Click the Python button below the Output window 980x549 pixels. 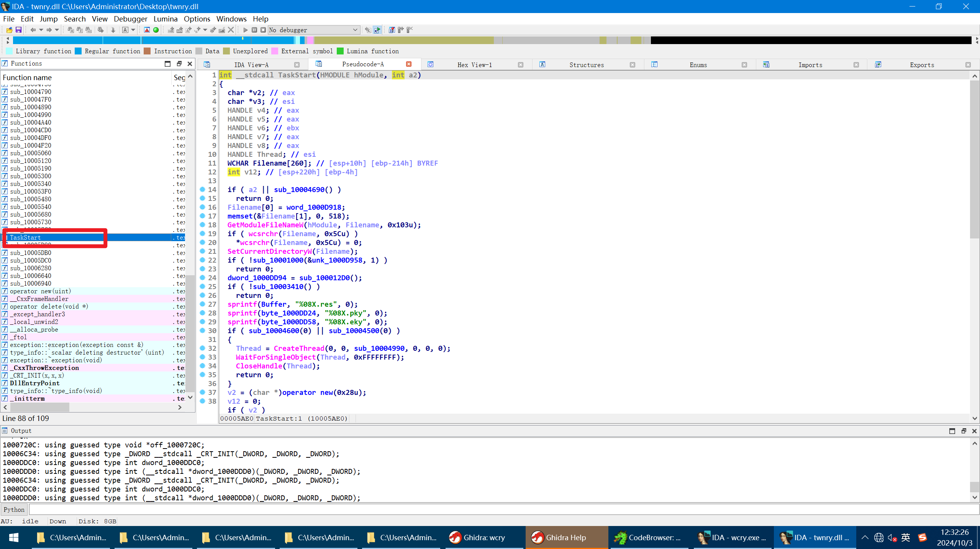coord(13,509)
